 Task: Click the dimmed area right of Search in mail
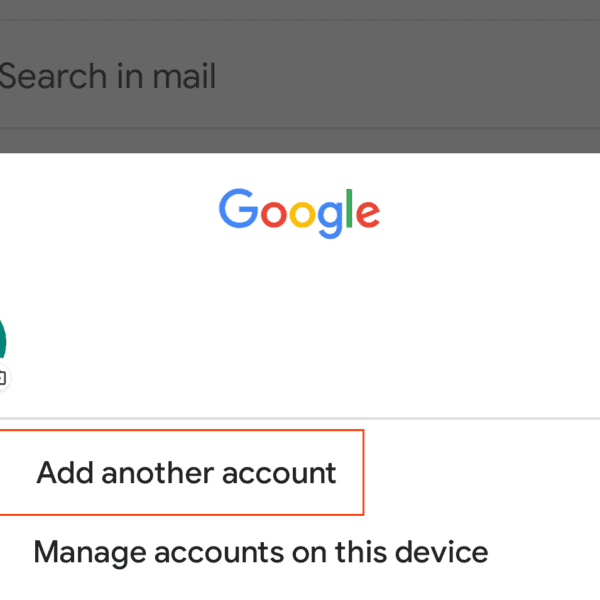coord(420,77)
